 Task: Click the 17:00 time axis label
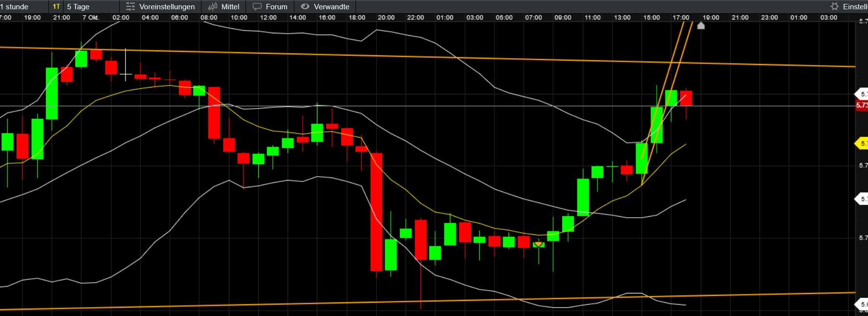click(681, 18)
